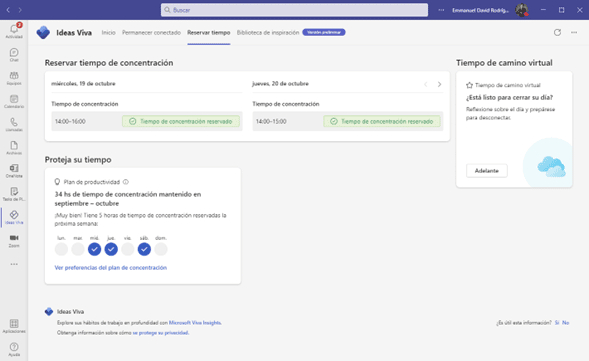Toggle the dom. day circle
The width and height of the screenshot is (589, 361).
click(x=161, y=249)
